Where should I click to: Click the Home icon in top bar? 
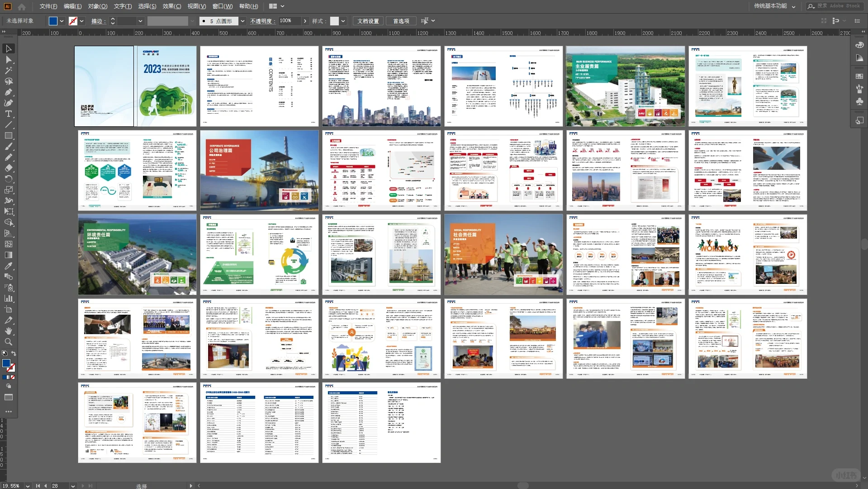tap(21, 6)
